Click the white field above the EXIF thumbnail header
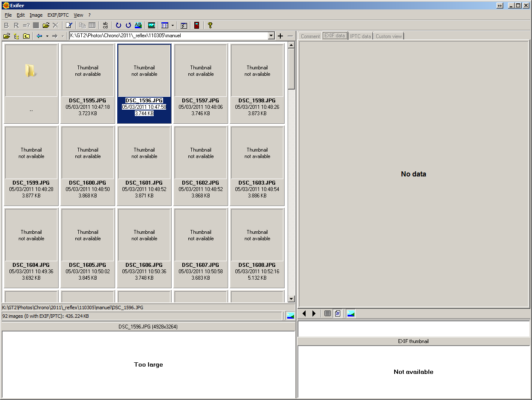532x400 pixels. tap(414, 329)
